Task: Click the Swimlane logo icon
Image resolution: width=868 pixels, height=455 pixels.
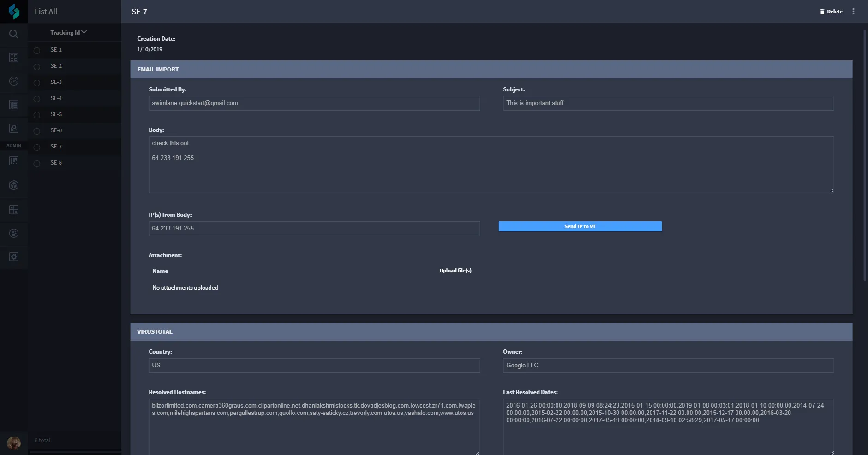Action: (14, 12)
